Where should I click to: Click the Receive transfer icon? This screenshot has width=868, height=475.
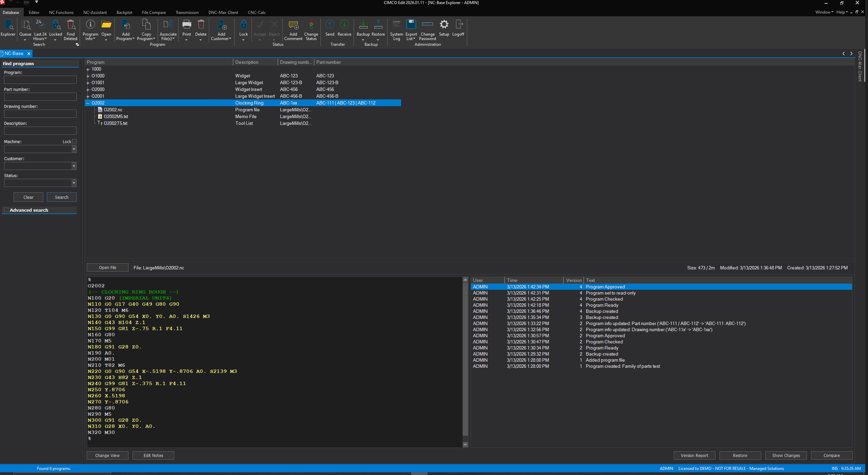click(x=344, y=24)
